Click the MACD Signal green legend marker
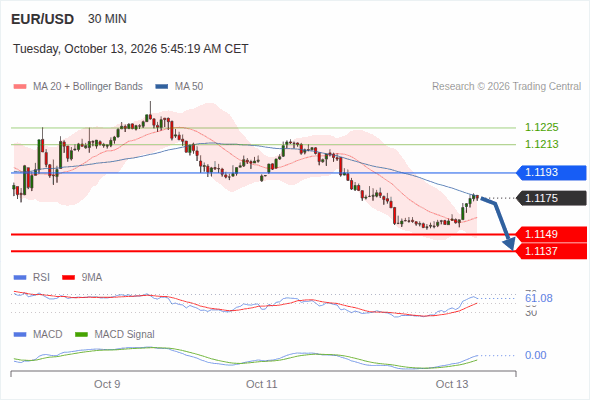Screen dimensions: 590x400 point(82,334)
